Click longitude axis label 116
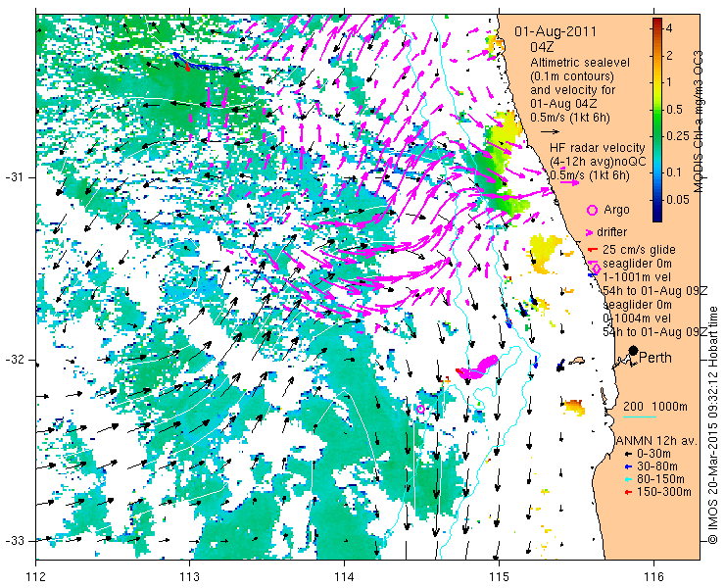 point(653,576)
